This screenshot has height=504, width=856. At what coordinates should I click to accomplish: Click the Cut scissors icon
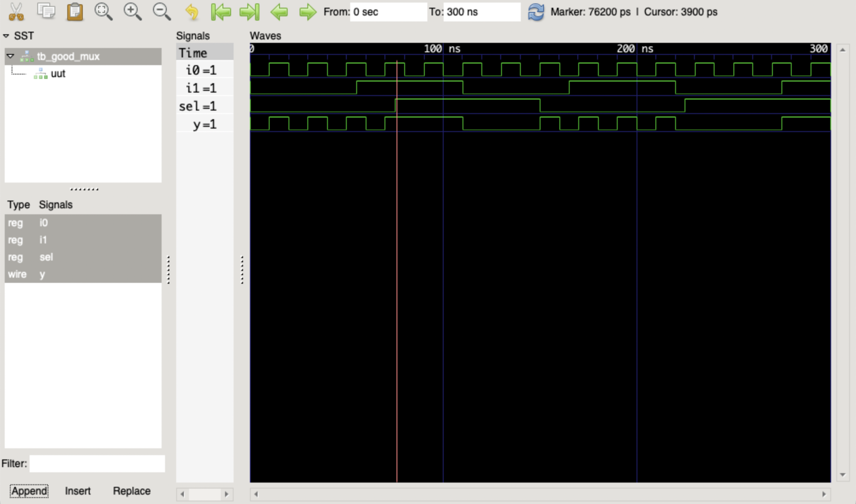(x=16, y=12)
